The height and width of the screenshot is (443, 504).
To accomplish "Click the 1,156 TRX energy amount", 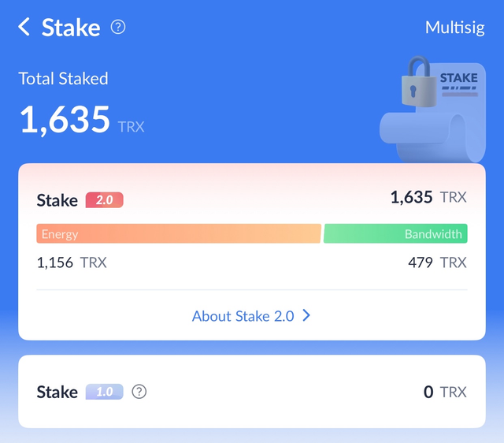I will coord(72,262).
